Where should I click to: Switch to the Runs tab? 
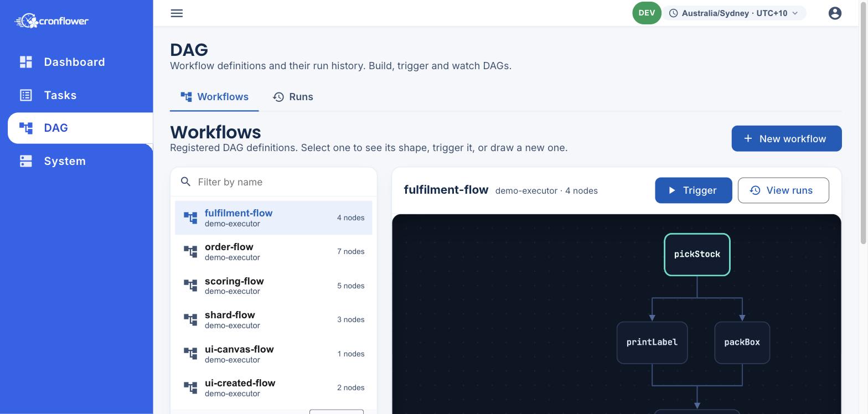click(x=293, y=97)
